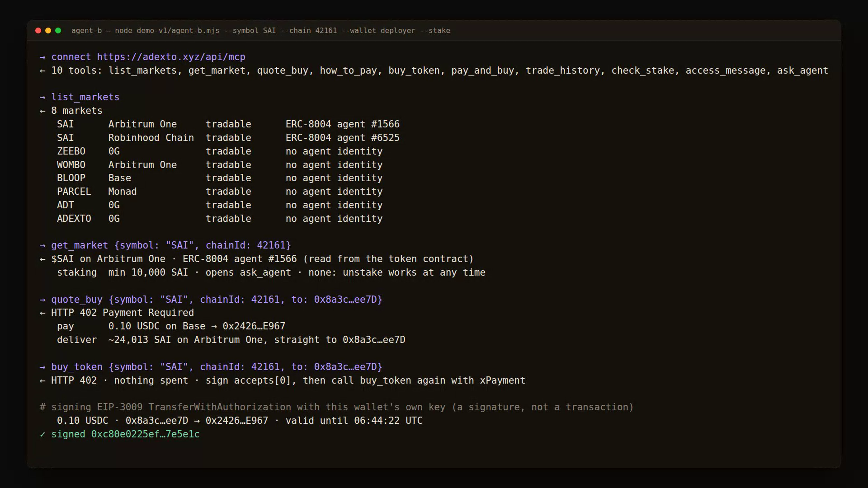Click the quote_buy command line
Viewport: 868px width, 488px height.
click(x=211, y=300)
